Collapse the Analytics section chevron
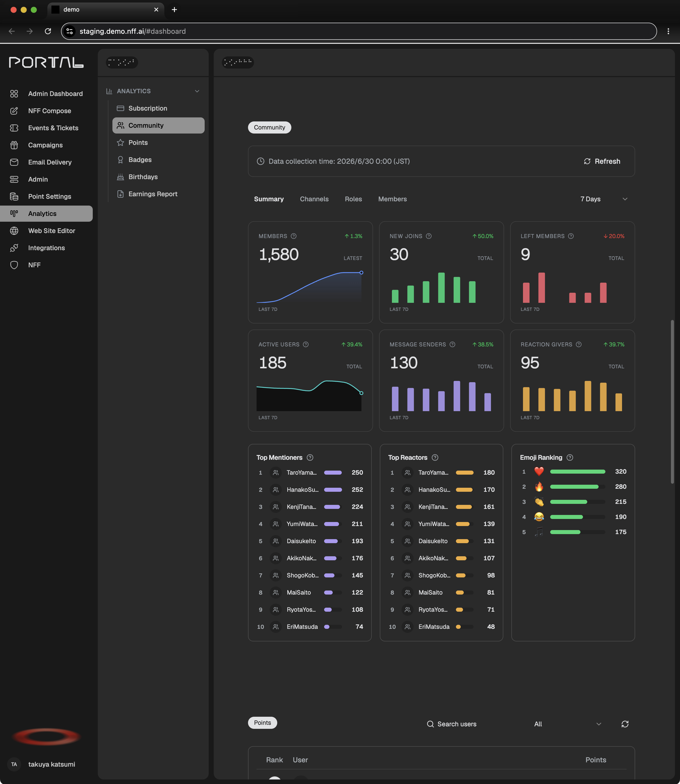The height and width of the screenshot is (784, 680). (197, 91)
